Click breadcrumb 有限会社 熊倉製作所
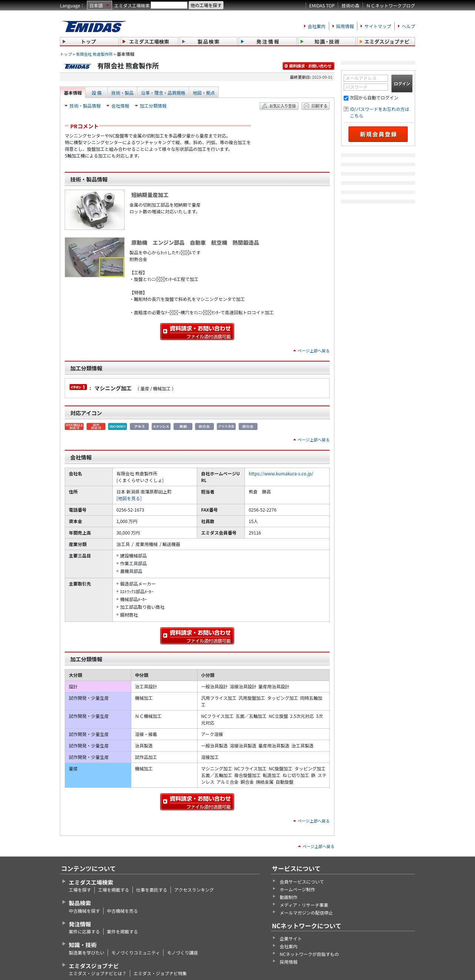Viewport: 475px width, 980px height. tap(94, 54)
